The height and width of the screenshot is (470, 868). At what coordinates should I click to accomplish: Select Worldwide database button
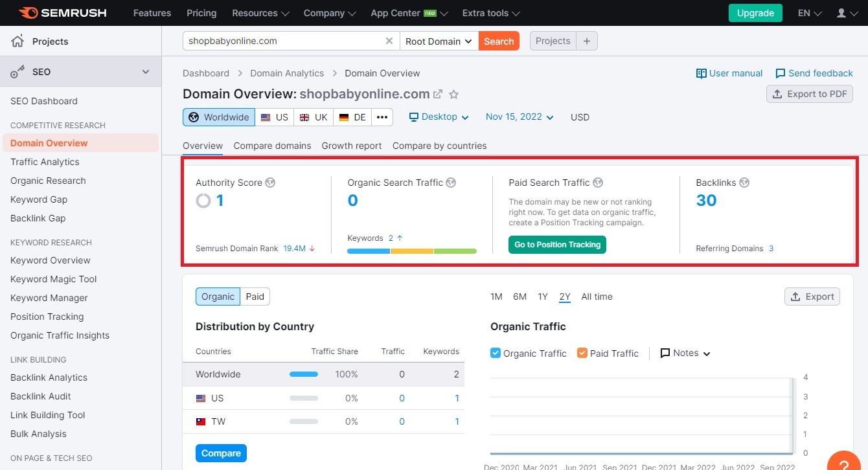(219, 117)
